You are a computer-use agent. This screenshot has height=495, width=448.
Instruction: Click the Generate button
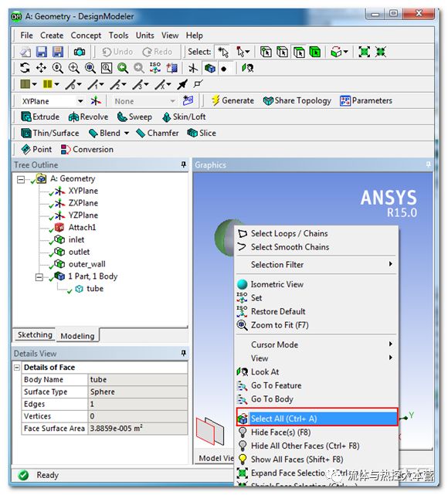coord(232,100)
